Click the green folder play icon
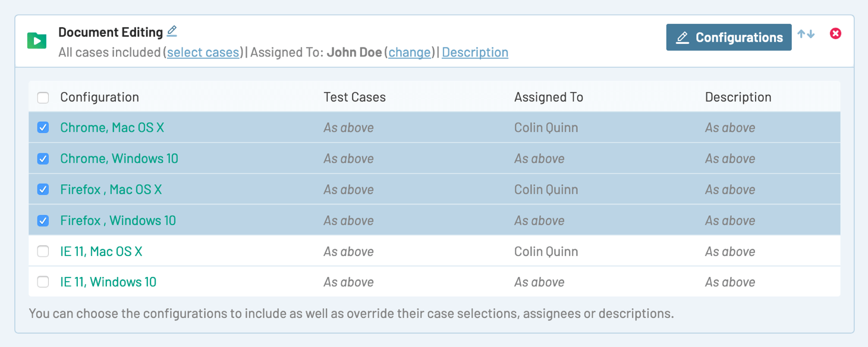This screenshot has width=868, height=347. 37,41
